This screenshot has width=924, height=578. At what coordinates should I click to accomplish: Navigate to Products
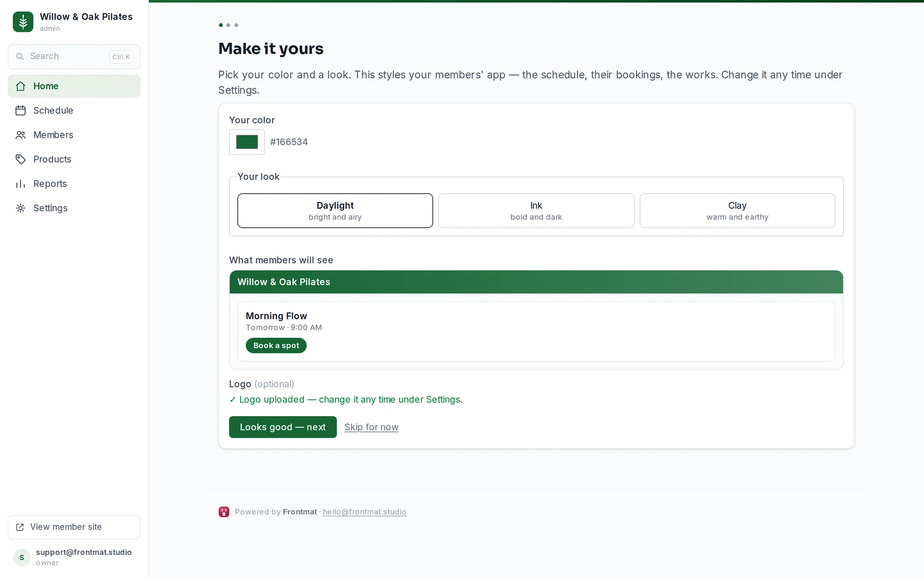point(74,159)
